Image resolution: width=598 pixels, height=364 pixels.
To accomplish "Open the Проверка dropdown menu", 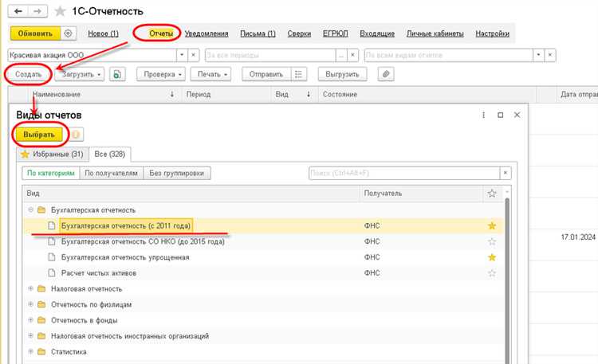I will 161,74.
